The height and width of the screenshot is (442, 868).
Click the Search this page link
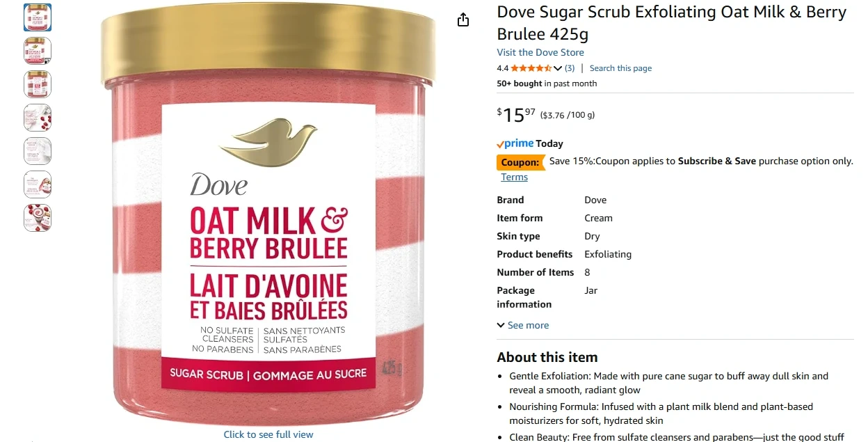pyautogui.click(x=620, y=68)
